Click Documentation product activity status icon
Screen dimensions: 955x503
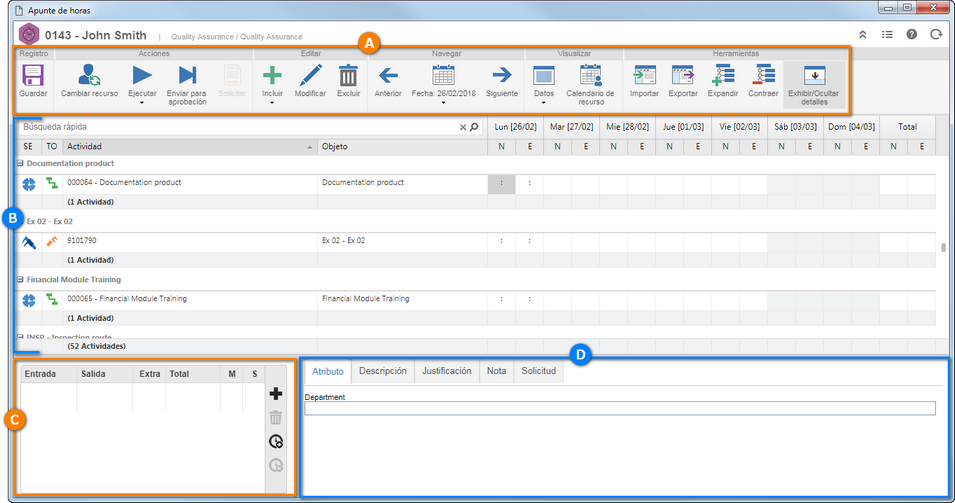29,184
